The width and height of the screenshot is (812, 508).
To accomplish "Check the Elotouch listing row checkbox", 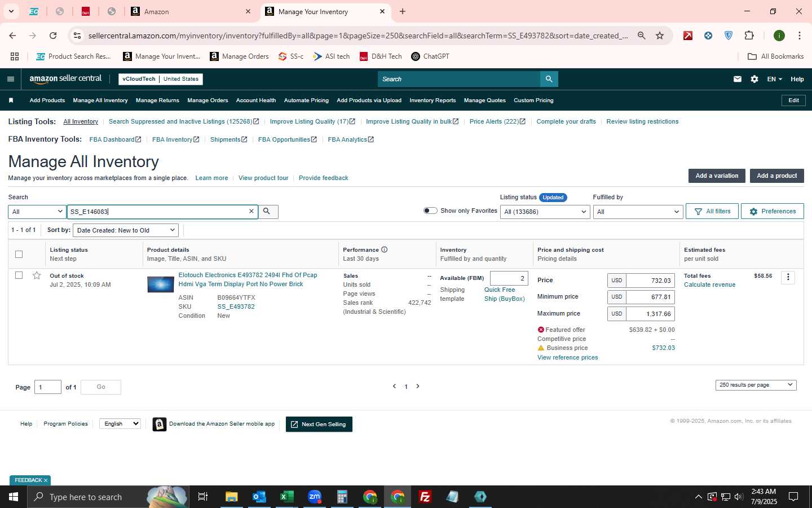I will (x=19, y=275).
